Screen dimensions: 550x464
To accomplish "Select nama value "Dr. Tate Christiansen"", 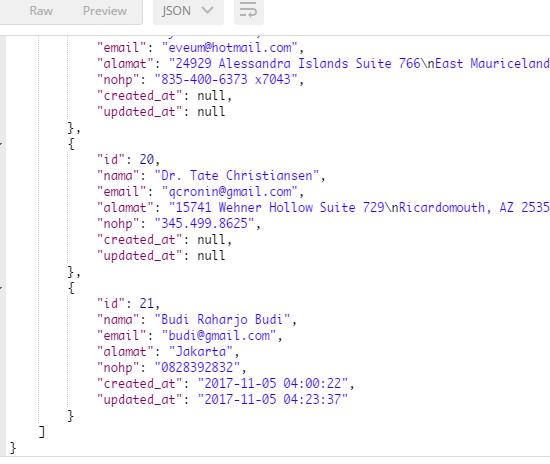I will pos(237,175).
